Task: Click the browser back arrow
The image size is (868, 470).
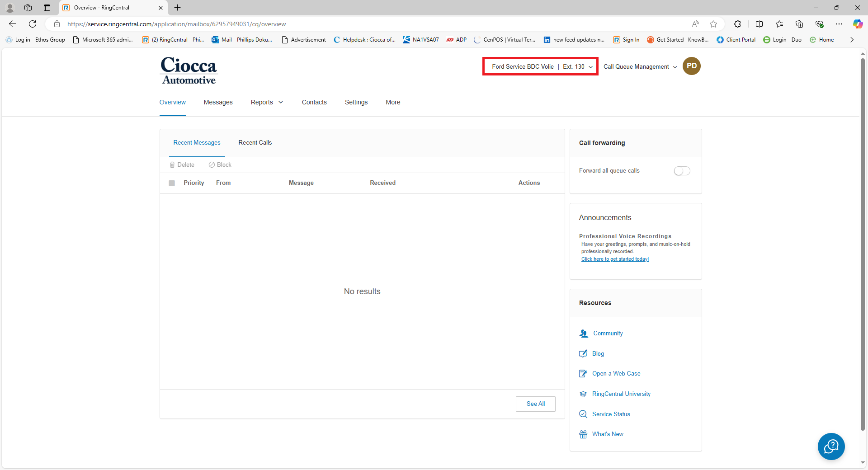Action: click(x=13, y=24)
